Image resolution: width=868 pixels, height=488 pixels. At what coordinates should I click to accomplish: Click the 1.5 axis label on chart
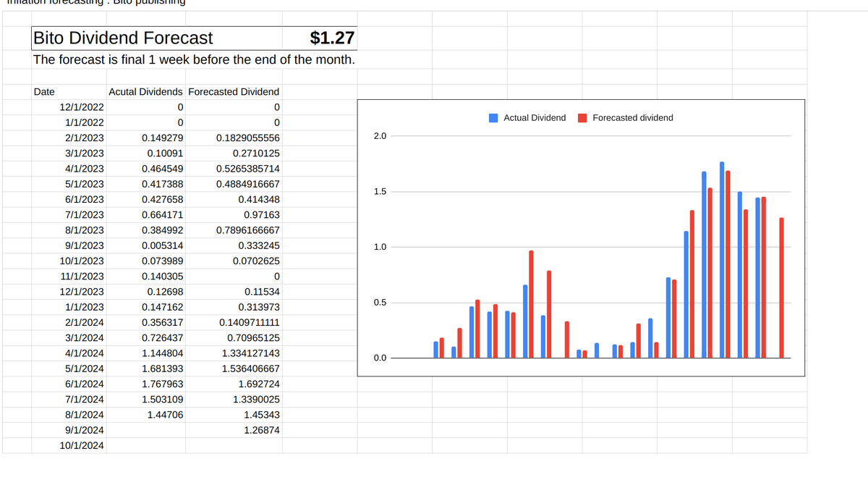(380, 192)
